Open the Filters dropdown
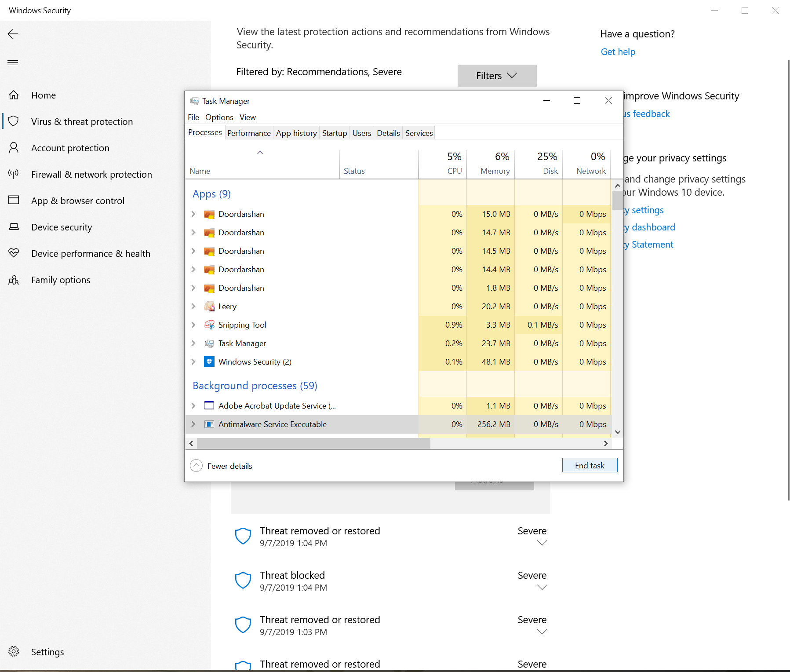The width and height of the screenshot is (790, 672). [x=497, y=76]
